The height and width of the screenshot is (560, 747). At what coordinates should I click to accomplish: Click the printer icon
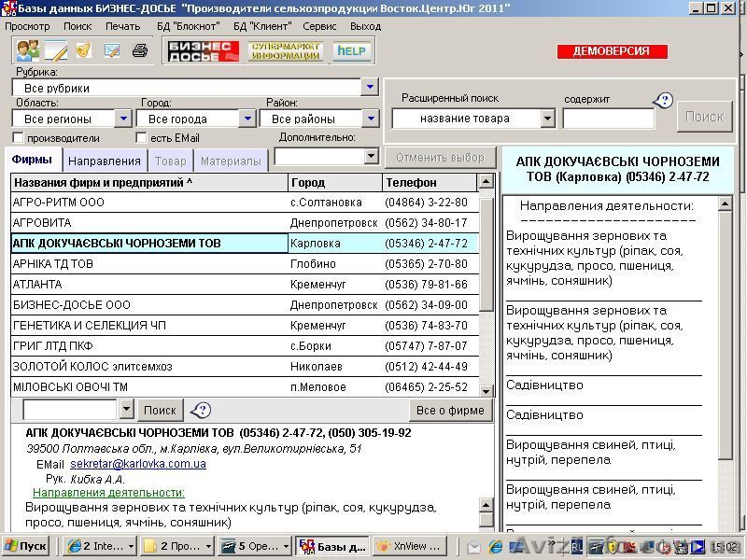point(140,51)
